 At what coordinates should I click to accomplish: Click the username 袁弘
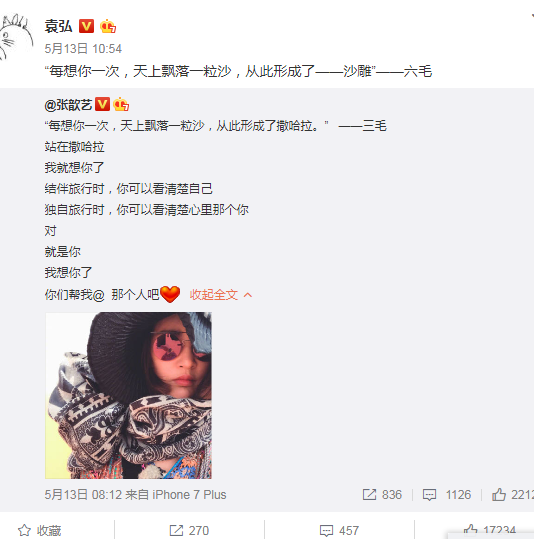[58, 26]
